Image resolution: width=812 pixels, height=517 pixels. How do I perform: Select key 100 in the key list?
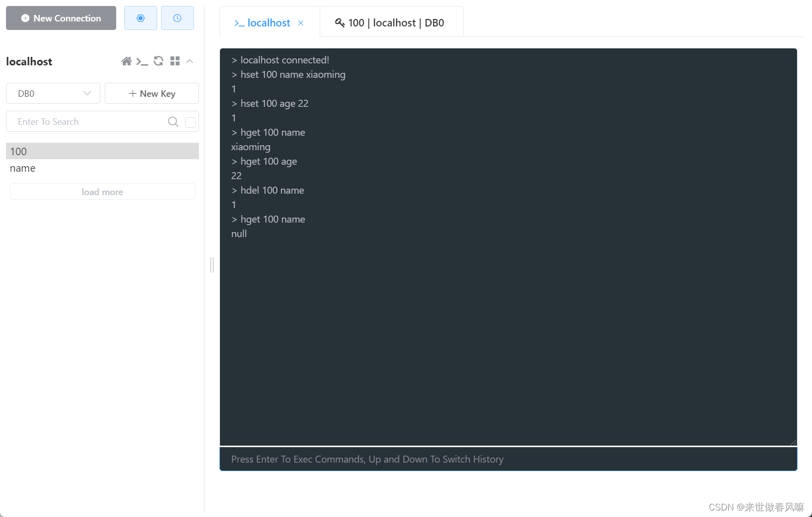[x=102, y=151]
